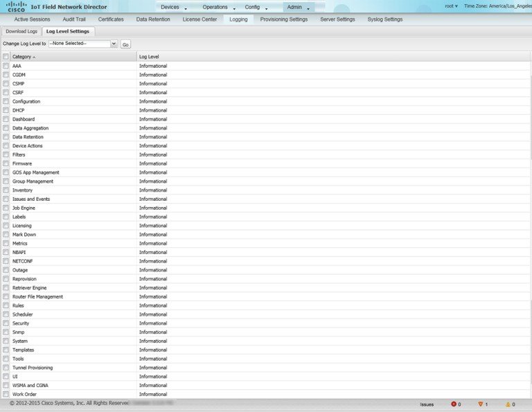Select the DHCP row checkbox
Image resolution: width=532 pixels, height=412 pixels.
6,110
